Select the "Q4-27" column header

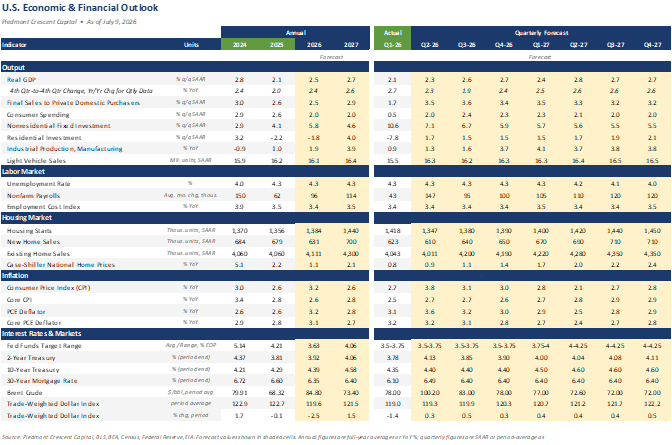point(652,45)
